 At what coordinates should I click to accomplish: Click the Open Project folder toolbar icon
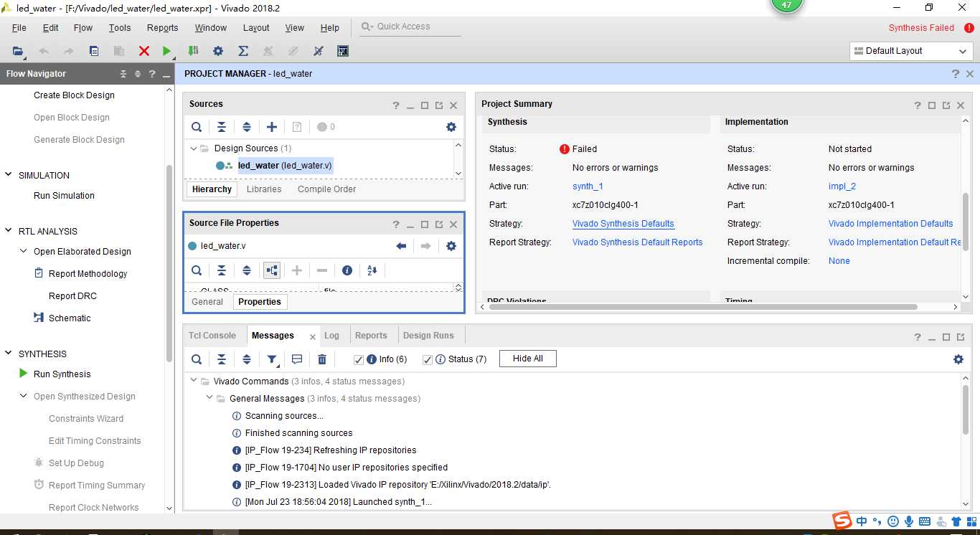(x=18, y=51)
